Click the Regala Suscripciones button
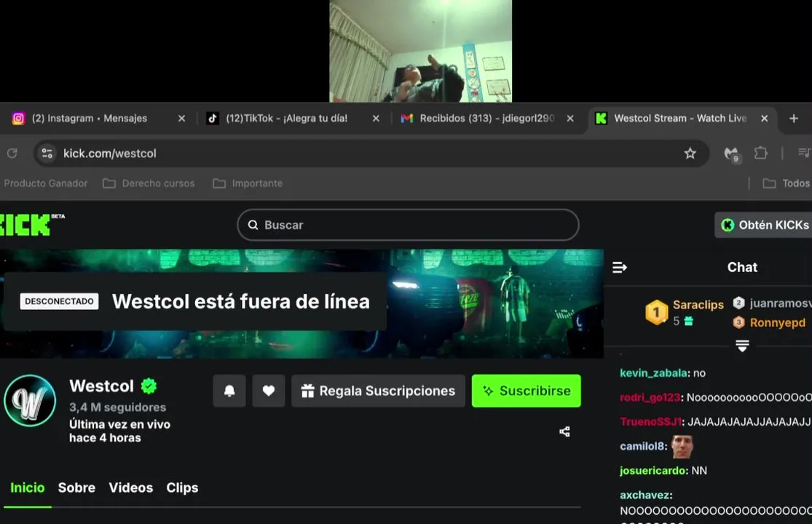Image resolution: width=812 pixels, height=524 pixels. point(378,391)
